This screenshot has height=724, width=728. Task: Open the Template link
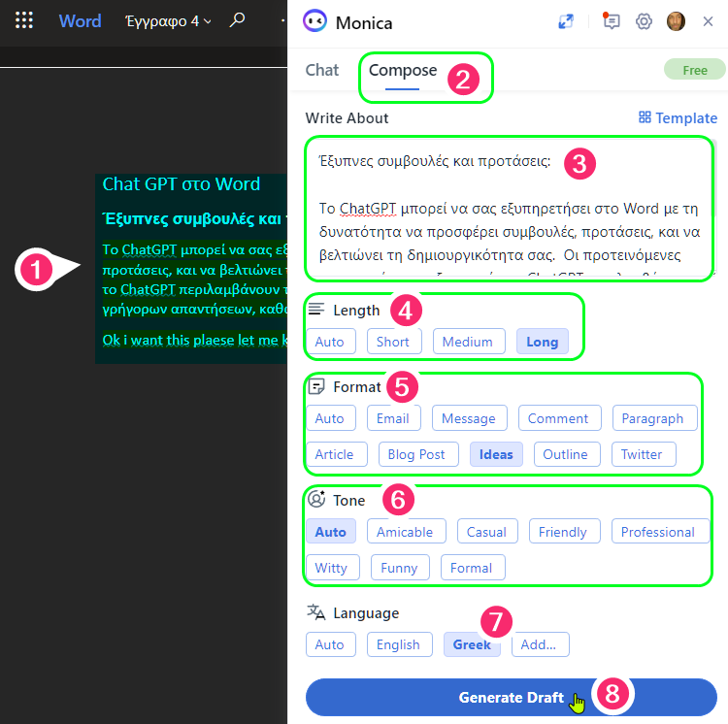(678, 117)
